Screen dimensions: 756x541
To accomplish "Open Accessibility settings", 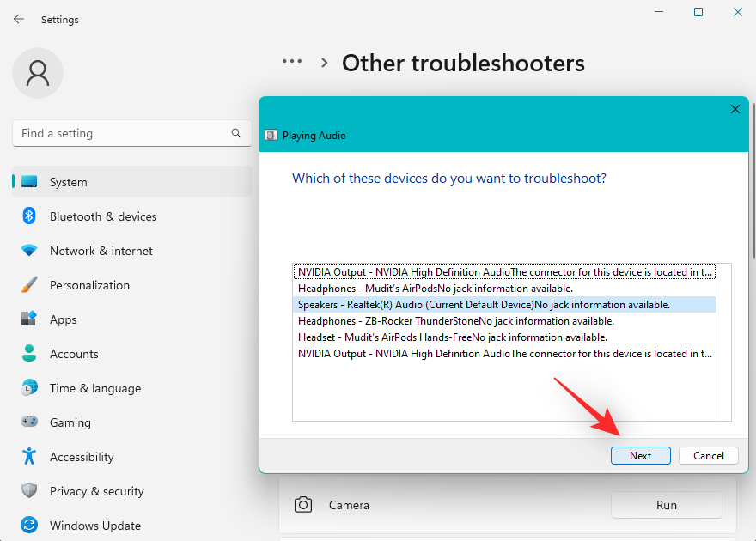I will [x=132, y=457].
